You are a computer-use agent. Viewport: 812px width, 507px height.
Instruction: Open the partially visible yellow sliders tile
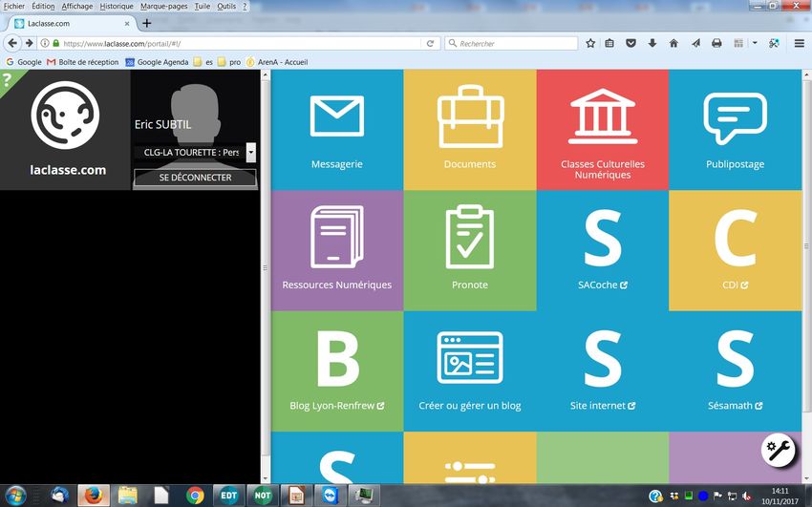pos(470,458)
